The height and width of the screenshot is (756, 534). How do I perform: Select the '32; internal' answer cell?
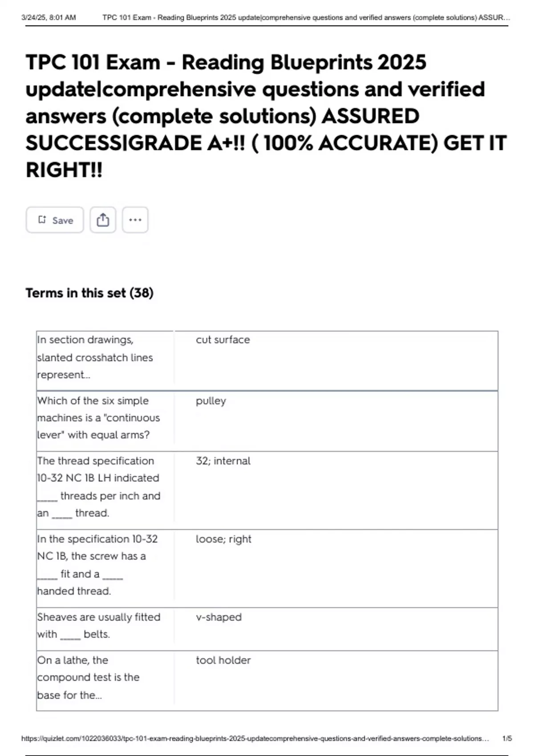[336, 491]
